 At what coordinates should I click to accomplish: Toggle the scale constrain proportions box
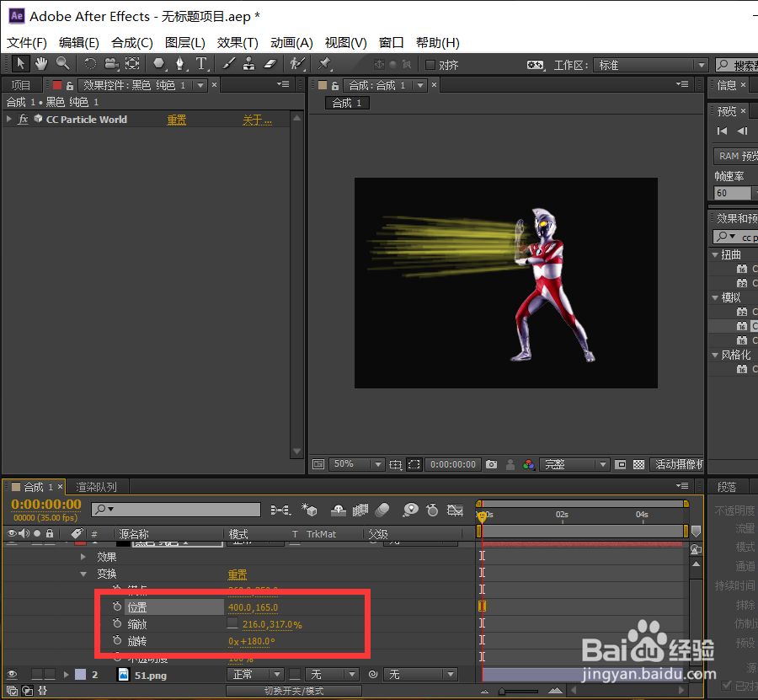point(232,623)
